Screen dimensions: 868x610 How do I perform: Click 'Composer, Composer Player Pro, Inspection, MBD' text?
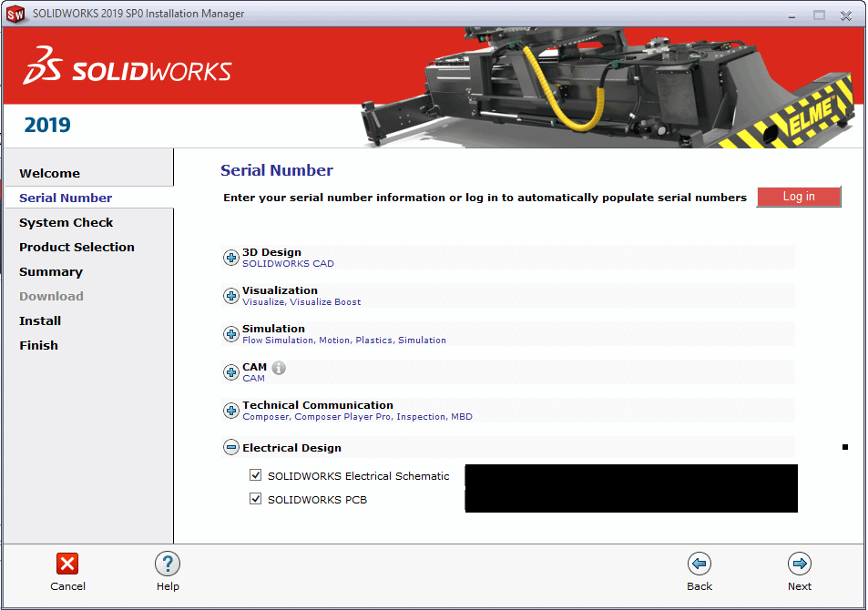358,417
